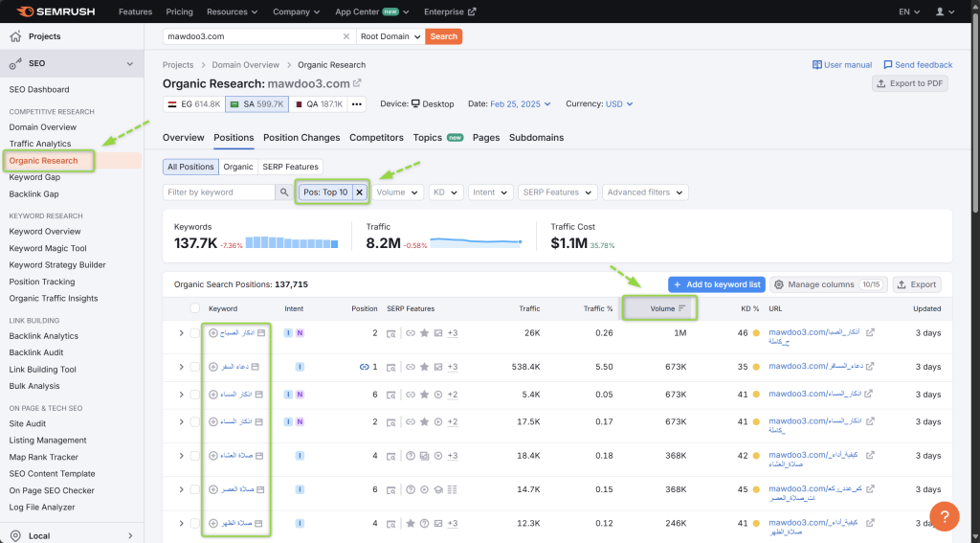Viewport: 980px width, 543px height.
Task: Open the Send feedback link
Action: pos(918,64)
